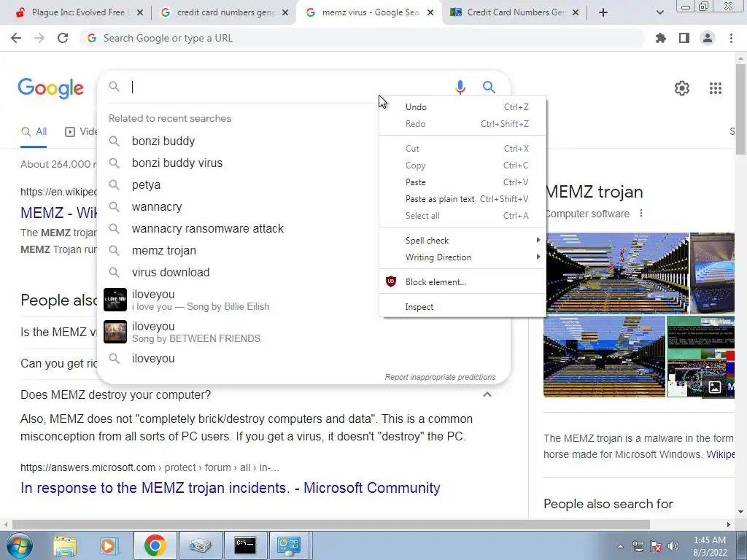Open more options beside Computer software
Viewport: 747px width, 560px height.
641,214
